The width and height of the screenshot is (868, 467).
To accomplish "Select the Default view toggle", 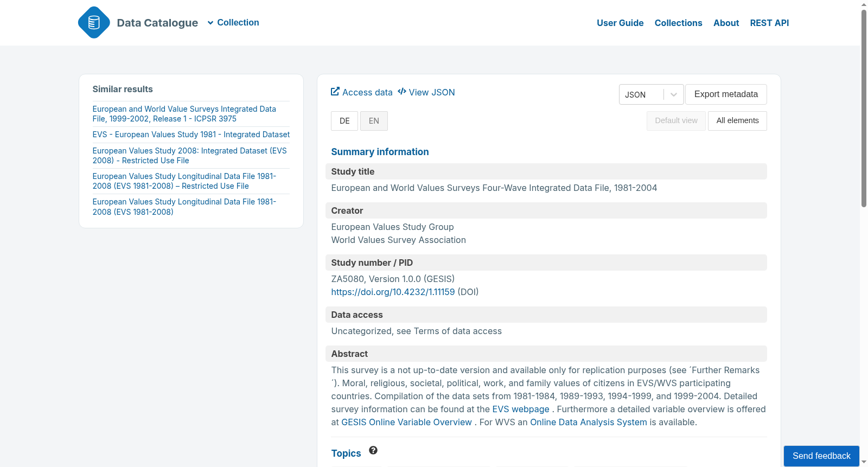I will pyautogui.click(x=676, y=121).
